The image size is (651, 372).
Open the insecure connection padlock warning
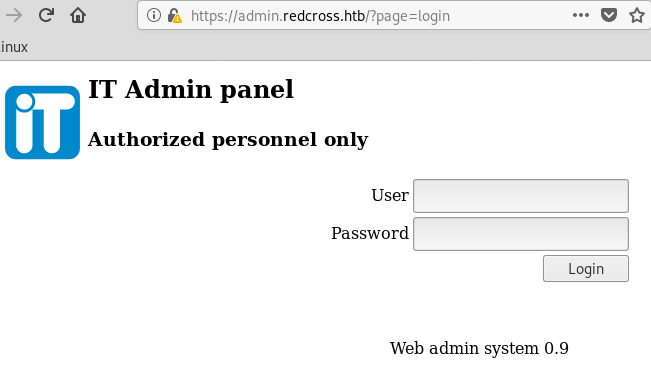[174, 16]
